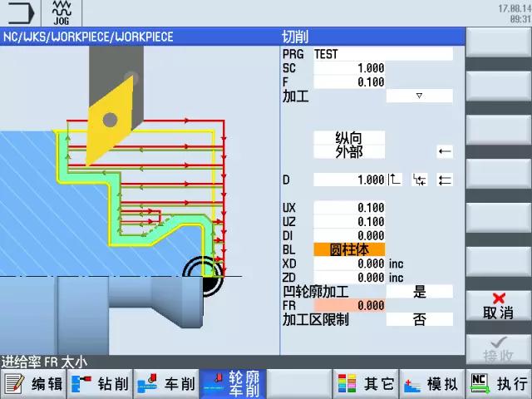Click the FR feed rate input field
532x399 pixels.
click(x=349, y=306)
